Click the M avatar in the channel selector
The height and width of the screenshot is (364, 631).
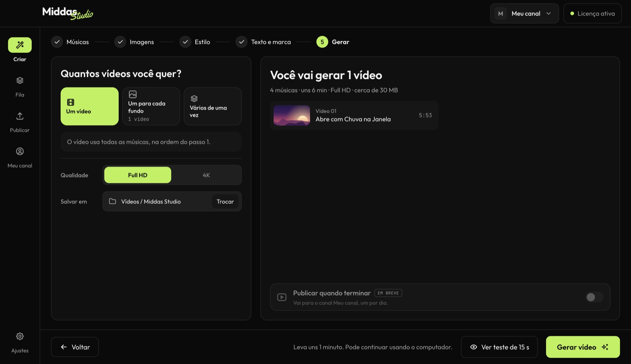point(500,13)
